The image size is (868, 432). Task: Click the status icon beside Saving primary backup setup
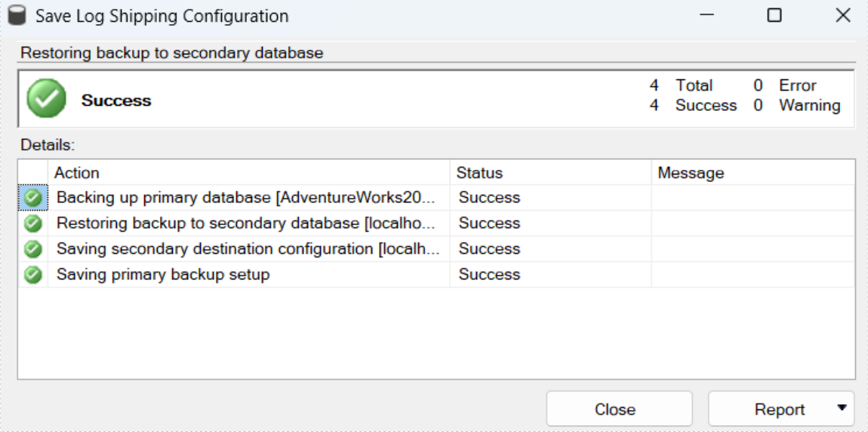click(32, 275)
